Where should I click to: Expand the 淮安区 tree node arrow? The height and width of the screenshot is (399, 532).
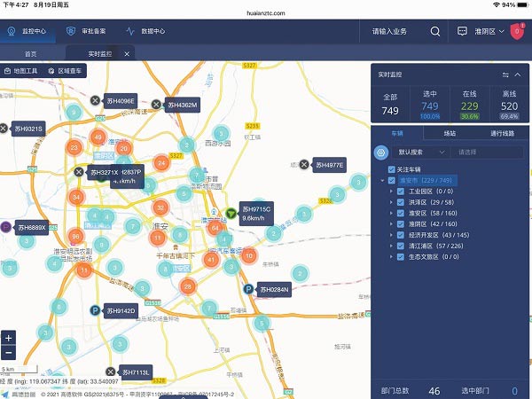tap(391, 213)
